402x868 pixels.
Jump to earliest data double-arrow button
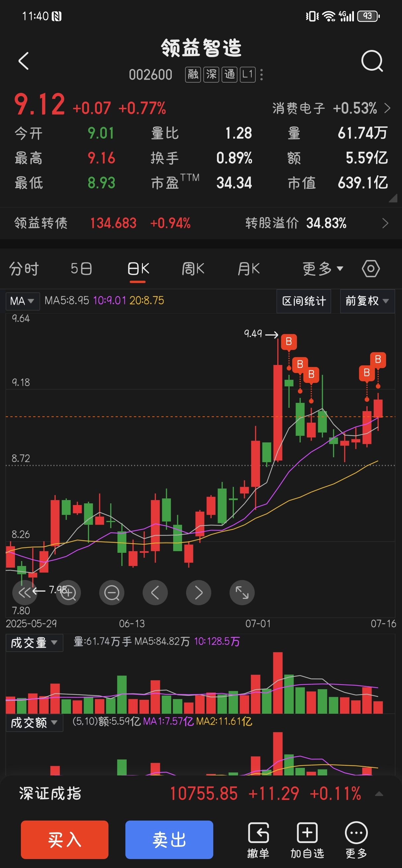click(25, 592)
